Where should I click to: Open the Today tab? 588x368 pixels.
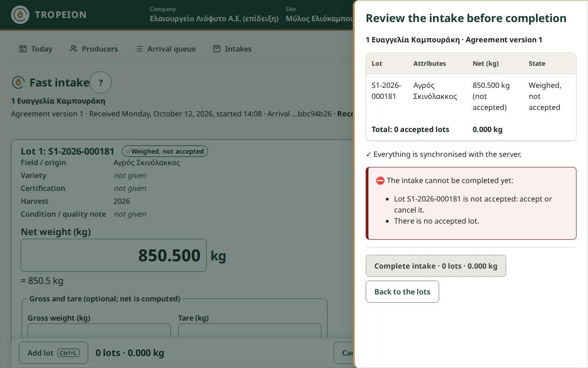[36, 49]
